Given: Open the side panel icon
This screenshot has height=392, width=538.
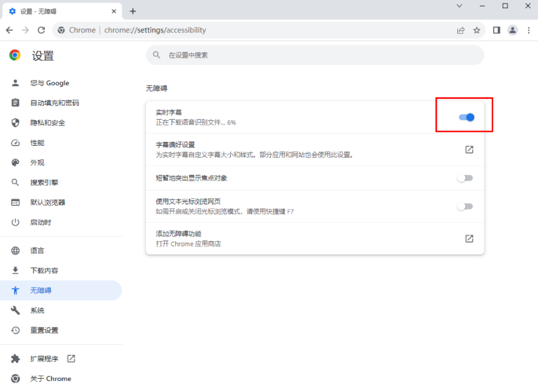Looking at the screenshot, I should [x=497, y=30].
